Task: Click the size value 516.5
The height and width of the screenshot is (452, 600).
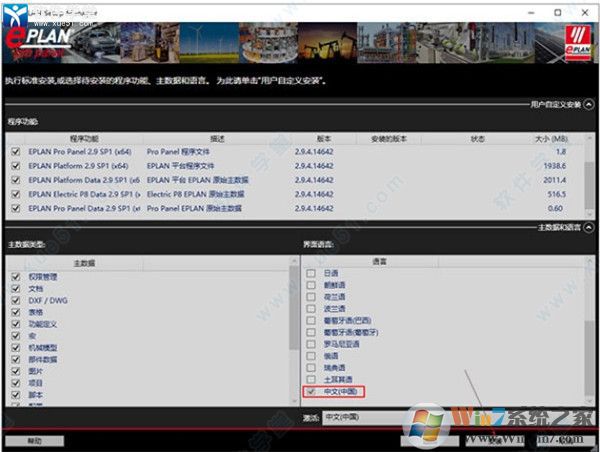Action: (556, 194)
